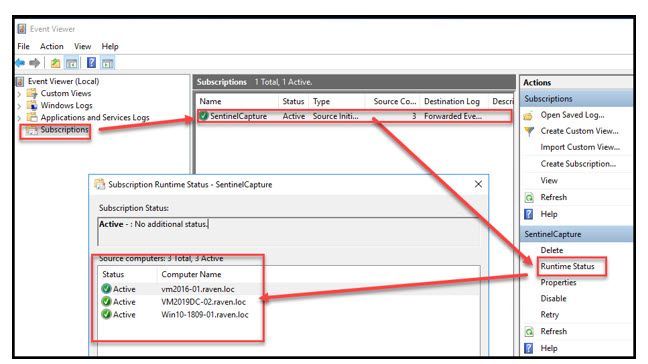Click Open Saved Log... action
Viewport: 648px width, 364px height.
tap(572, 115)
